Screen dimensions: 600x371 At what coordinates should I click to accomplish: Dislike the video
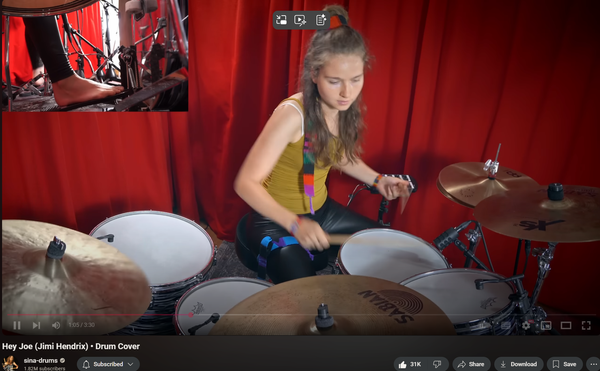pyautogui.click(x=437, y=364)
